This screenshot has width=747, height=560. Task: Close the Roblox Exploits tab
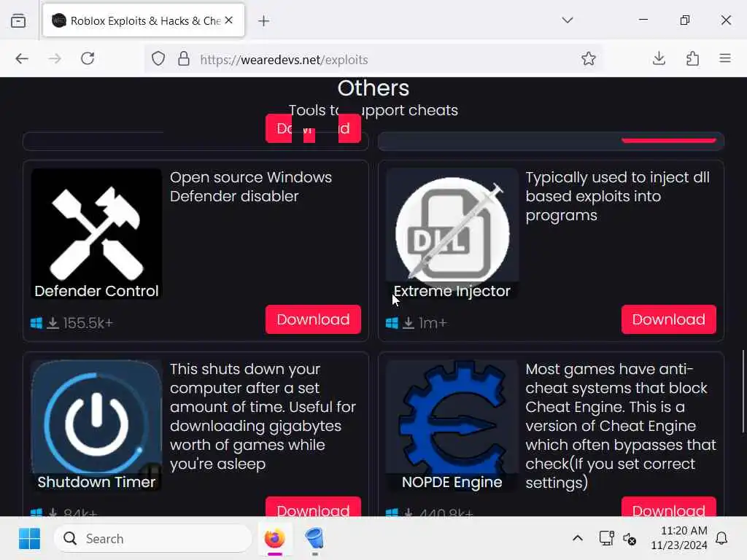228,20
